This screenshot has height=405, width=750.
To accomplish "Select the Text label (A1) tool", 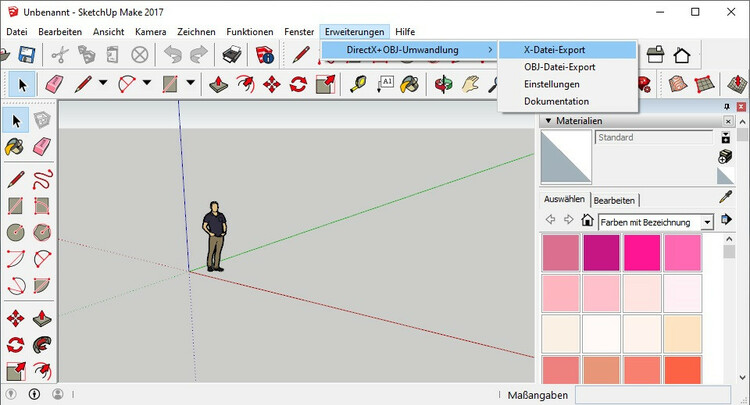I will [x=385, y=84].
